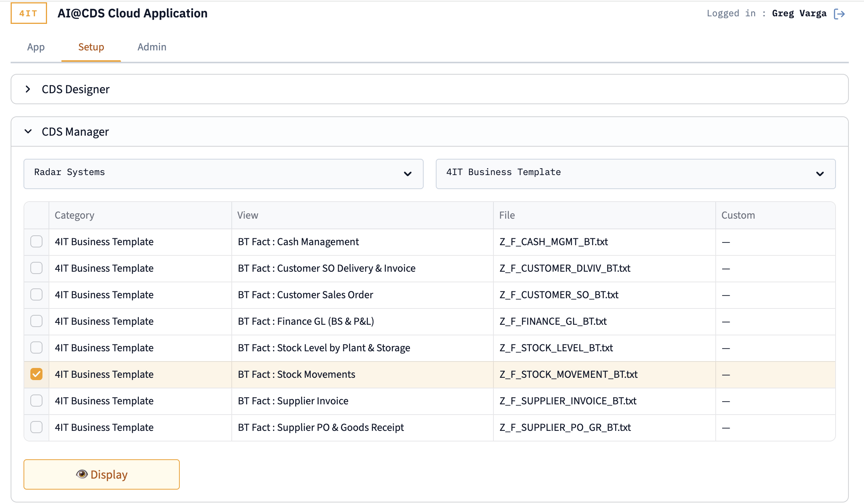
Task: Click the logged-in user name Greg Varga
Action: pyautogui.click(x=800, y=13)
